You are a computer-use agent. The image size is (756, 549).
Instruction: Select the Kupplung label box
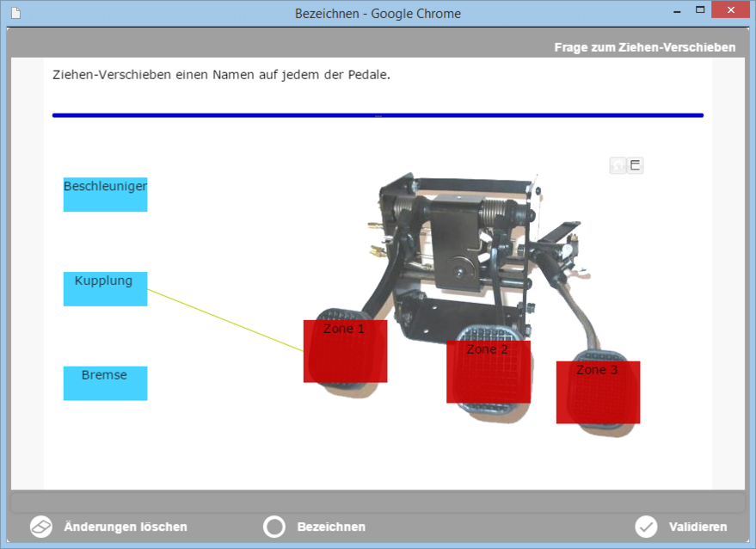[105, 289]
